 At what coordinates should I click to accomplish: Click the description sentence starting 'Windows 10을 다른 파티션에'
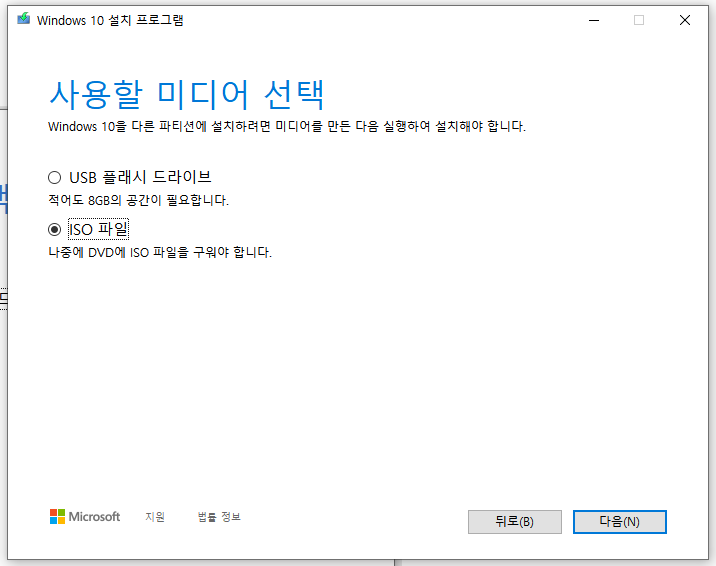click(287, 126)
